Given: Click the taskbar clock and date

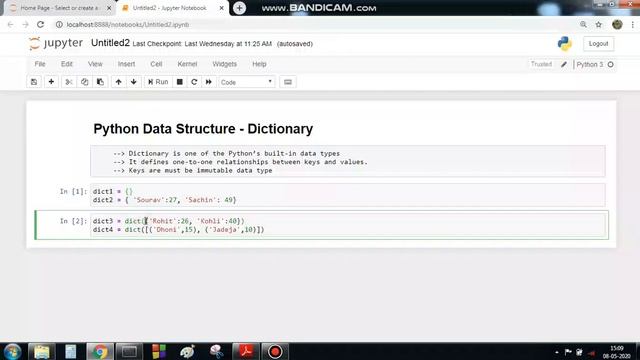Looking at the screenshot, I should tap(617, 352).
